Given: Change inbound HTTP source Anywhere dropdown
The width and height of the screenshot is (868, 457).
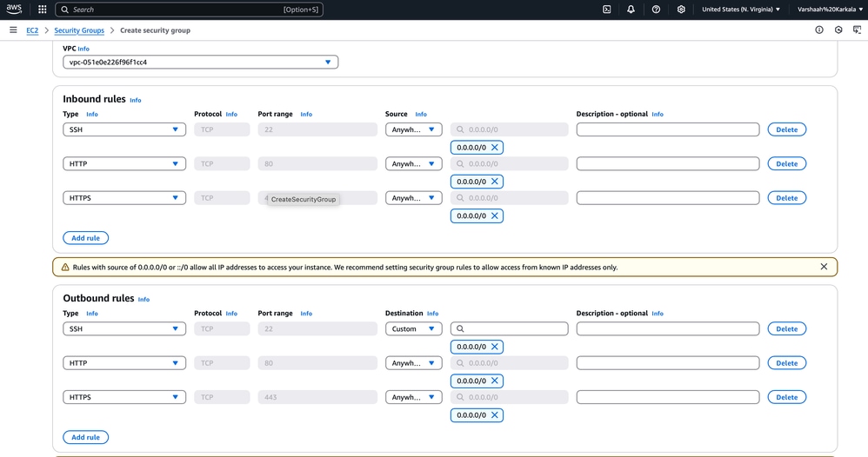Looking at the screenshot, I should pos(413,163).
